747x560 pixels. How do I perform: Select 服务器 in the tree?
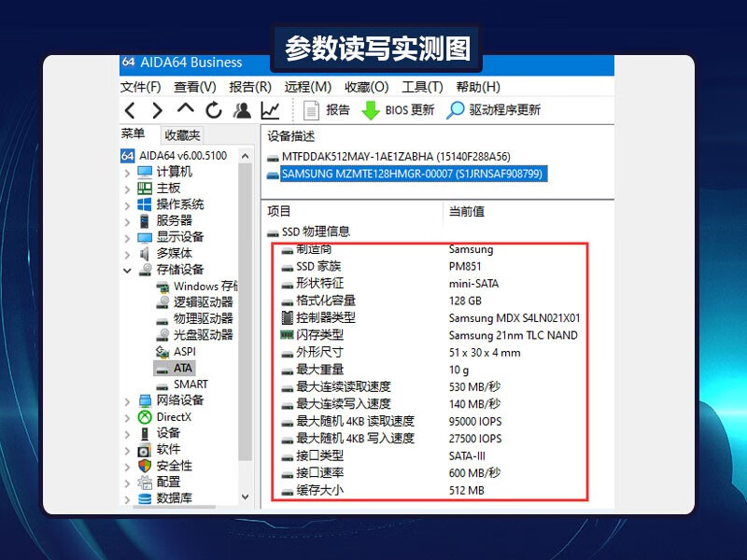pos(165,220)
